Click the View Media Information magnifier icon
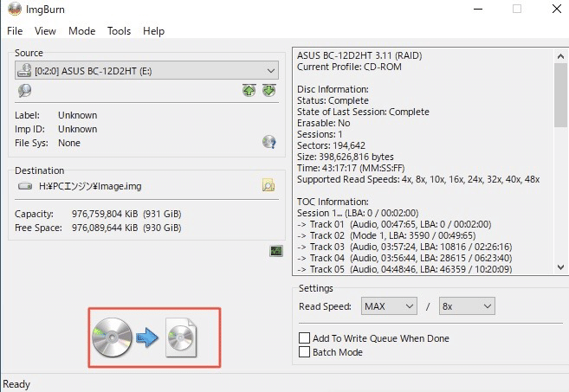The image size is (569, 392). coord(24,91)
